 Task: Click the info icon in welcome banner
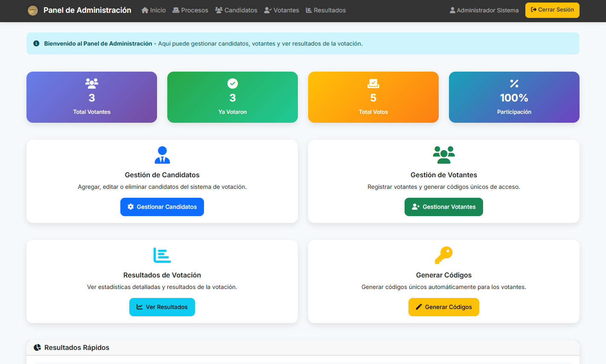coord(36,43)
